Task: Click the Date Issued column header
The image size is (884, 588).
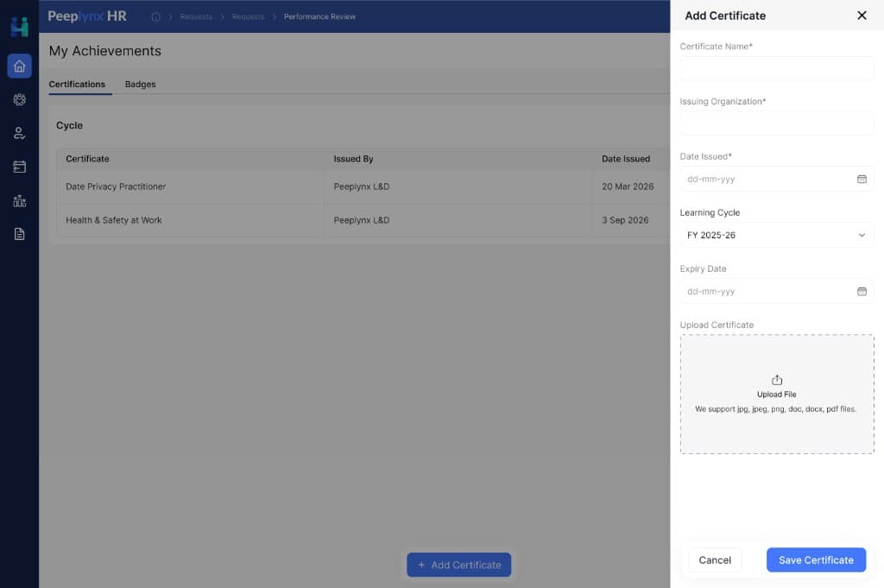Action: coord(626,159)
